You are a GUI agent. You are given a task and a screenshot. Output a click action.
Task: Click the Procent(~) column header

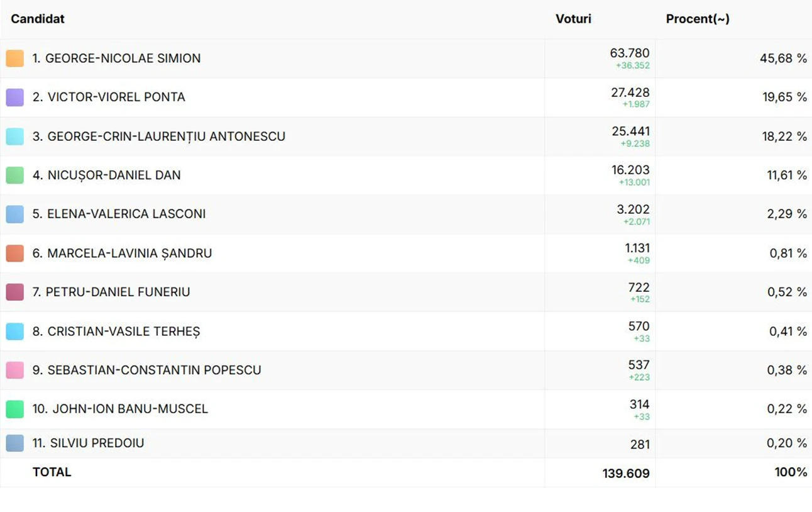(x=698, y=19)
